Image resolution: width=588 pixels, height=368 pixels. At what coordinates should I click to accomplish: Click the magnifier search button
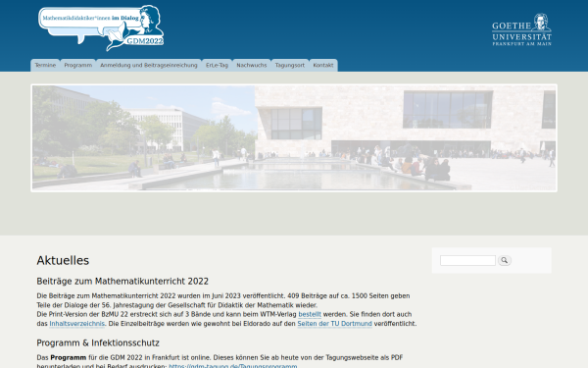pos(505,260)
